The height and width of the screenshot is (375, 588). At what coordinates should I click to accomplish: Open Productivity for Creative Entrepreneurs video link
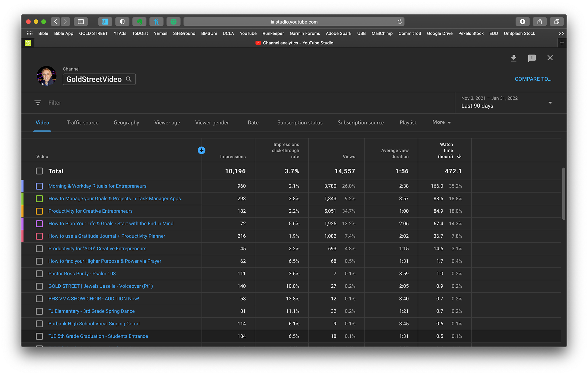[90, 211]
